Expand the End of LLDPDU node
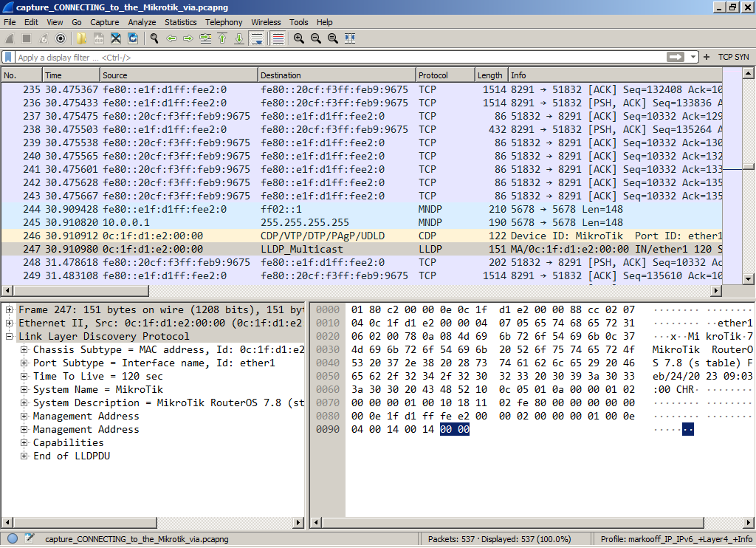756x548 pixels. [24, 456]
